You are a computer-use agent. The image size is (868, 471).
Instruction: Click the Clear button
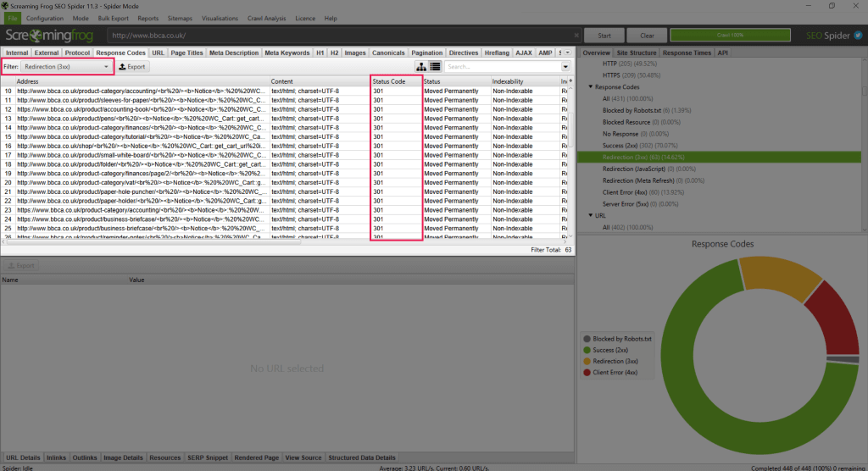(x=647, y=36)
